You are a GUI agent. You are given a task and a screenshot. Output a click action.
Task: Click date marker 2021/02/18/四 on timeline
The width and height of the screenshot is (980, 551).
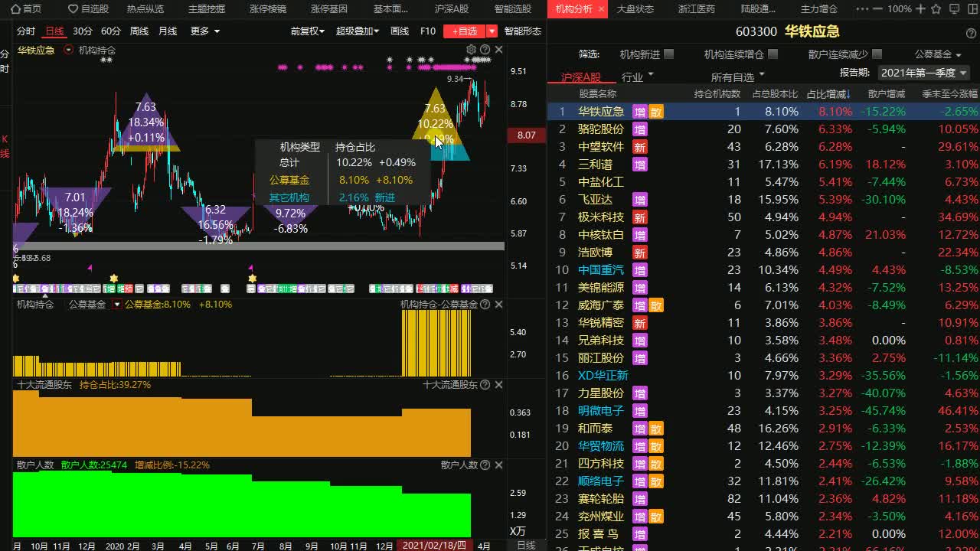(x=436, y=546)
